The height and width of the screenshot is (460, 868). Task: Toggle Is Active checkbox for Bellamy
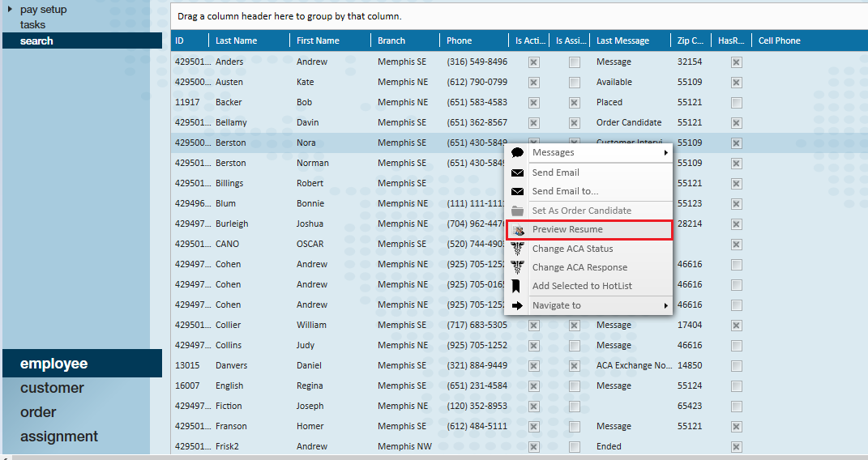[533, 123]
